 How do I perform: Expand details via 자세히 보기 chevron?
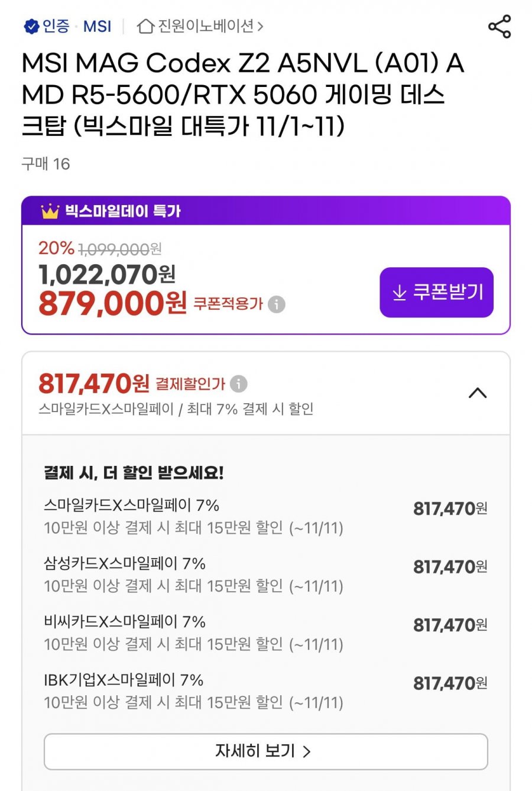[x=306, y=751]
